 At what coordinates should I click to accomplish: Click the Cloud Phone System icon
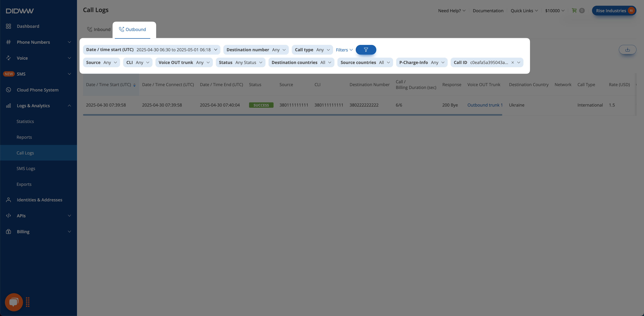9,90
